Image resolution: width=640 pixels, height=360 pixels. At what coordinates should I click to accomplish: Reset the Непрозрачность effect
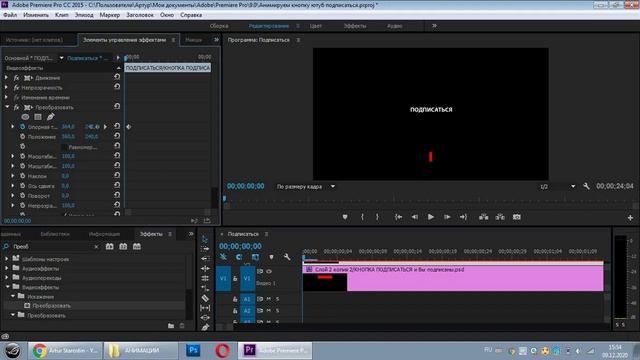click(x=117, y=87)
